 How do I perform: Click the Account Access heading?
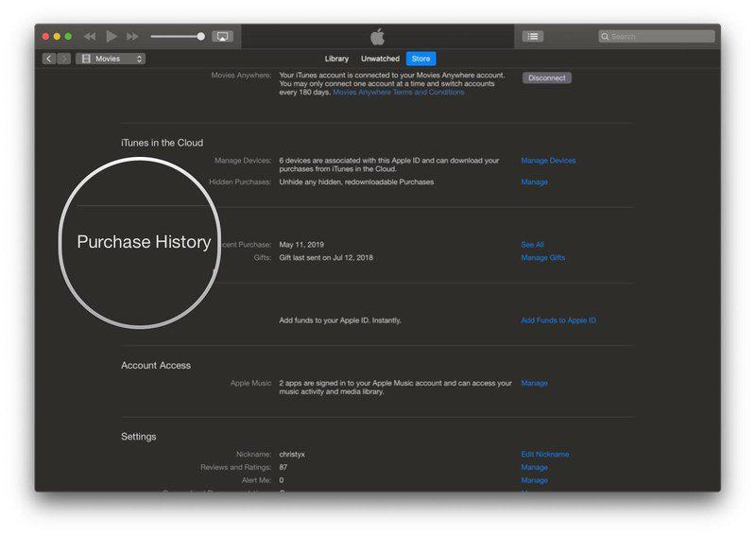(156, 365)
